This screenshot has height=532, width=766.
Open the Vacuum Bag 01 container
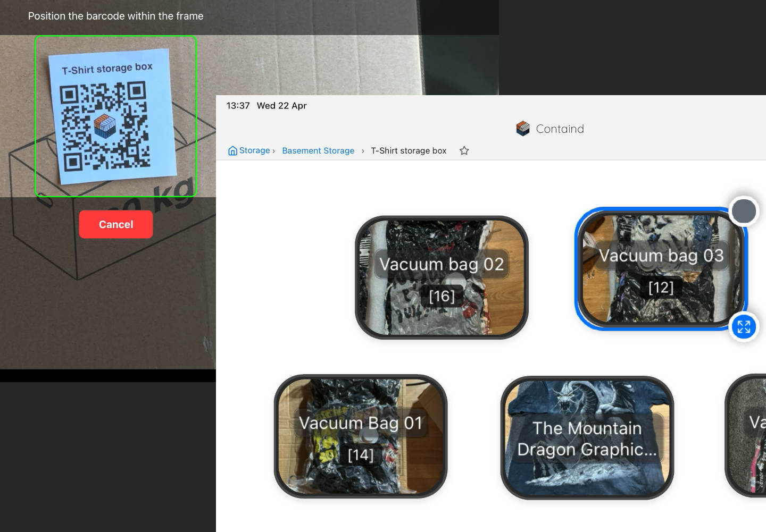pyautogui.click(x=361, y=436)
